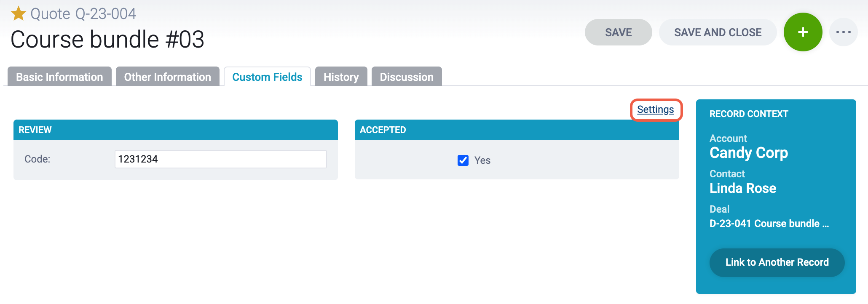Click the RECORD CONTEXT heading
Image resolution: width=868 pixels, height=304 pixels.
point(749,114)
